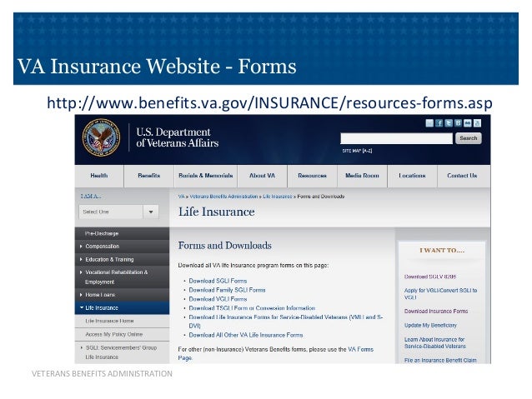Image resolution: width=532 pixels, height=399 pixels.
Task: Open the blog icon with letter B
Action: point(458,123)
